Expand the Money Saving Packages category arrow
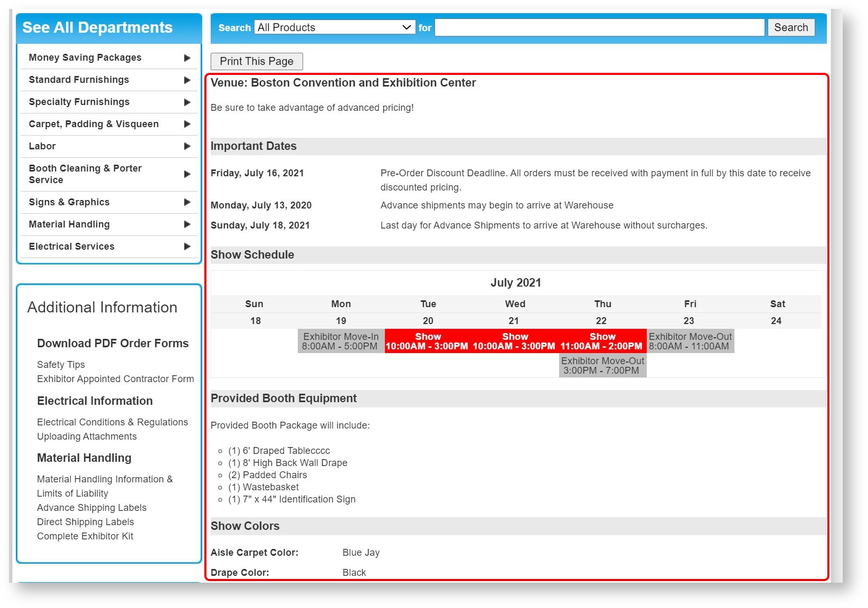The image size is (868, 608). pos(187,58)
